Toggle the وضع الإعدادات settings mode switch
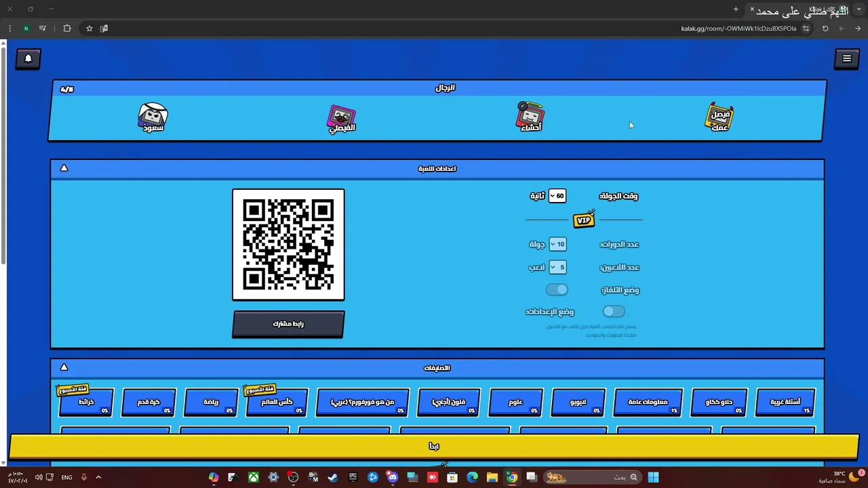Viewport: 868px width, 488px height. click(614, 311)
